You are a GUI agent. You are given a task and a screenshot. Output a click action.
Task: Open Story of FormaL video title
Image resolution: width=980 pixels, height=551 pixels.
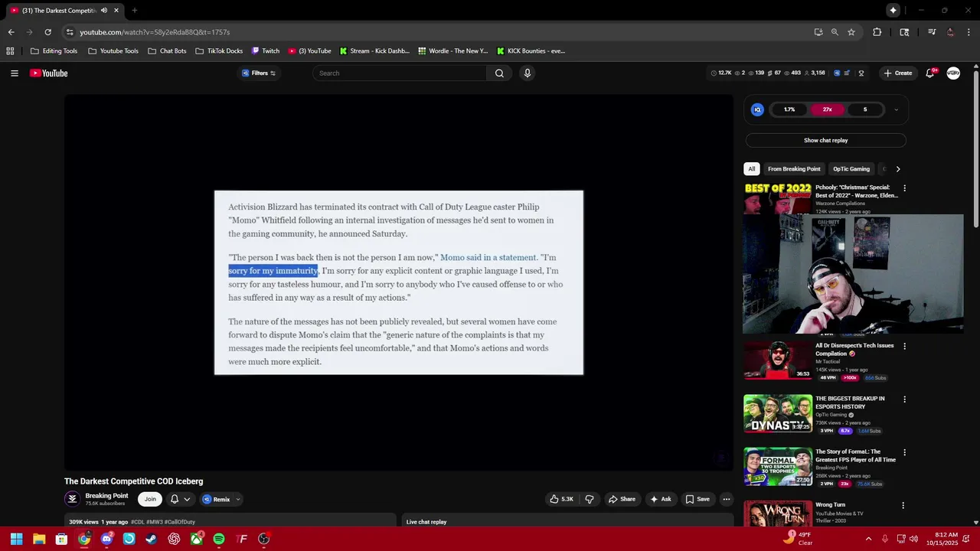[x=855, y=456]
